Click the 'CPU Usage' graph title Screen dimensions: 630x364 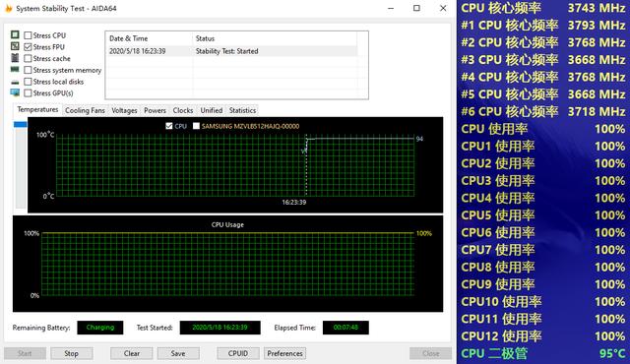point(227,224)
